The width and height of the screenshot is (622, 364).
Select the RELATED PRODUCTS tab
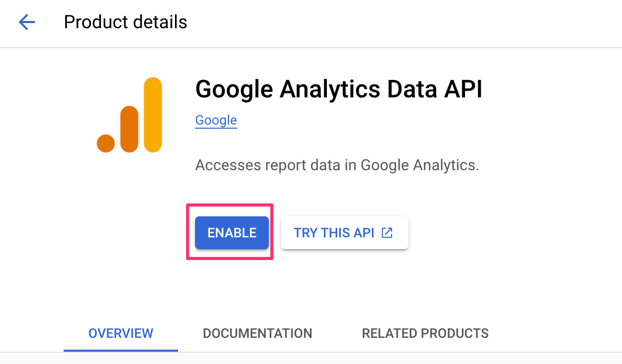(x=425, y=333)
